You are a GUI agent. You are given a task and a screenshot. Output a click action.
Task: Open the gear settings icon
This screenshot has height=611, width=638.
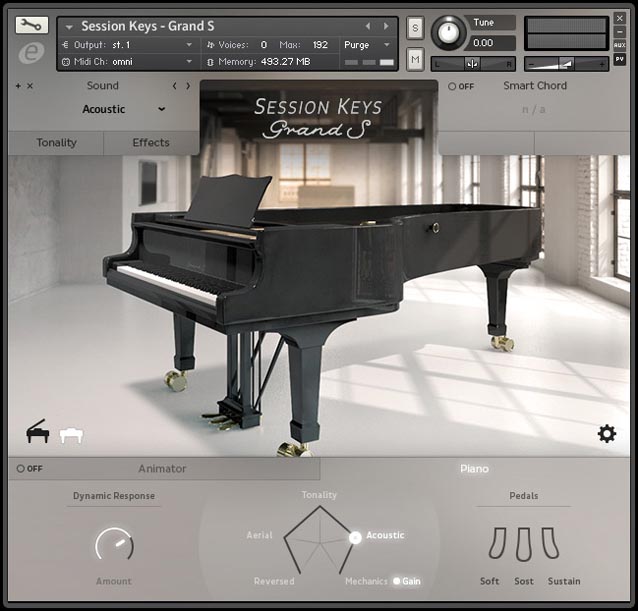pos(607,434)
